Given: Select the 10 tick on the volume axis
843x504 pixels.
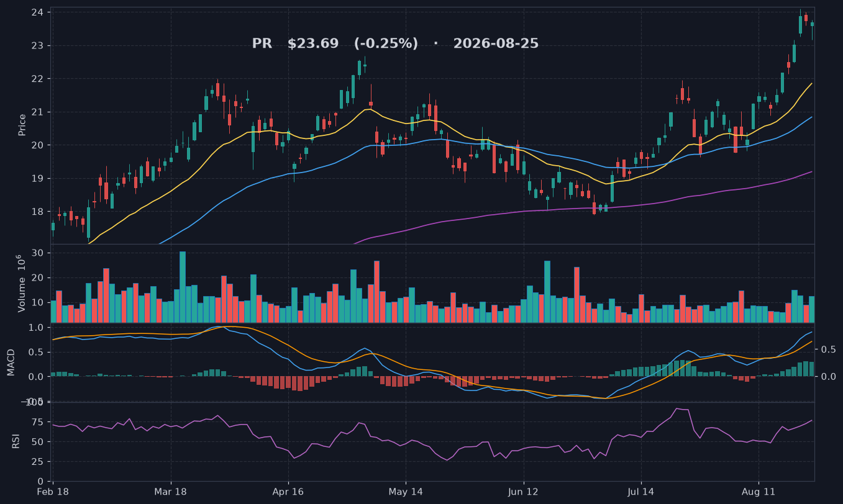Looking at the screenshot, I should 37,302.
